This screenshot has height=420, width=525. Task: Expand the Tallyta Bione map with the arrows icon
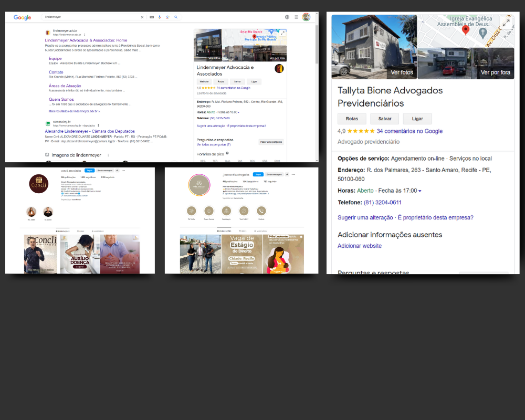pos(506,23)
